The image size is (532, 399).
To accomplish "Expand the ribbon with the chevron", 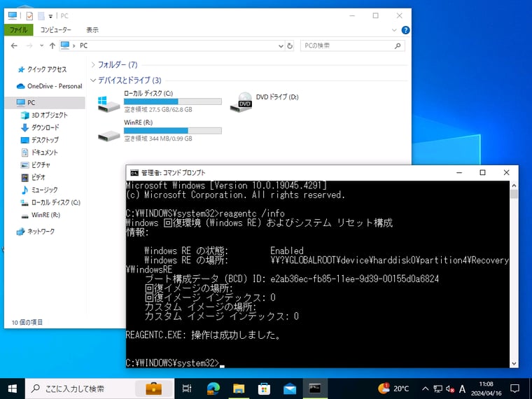I will [x=394, y=30].
